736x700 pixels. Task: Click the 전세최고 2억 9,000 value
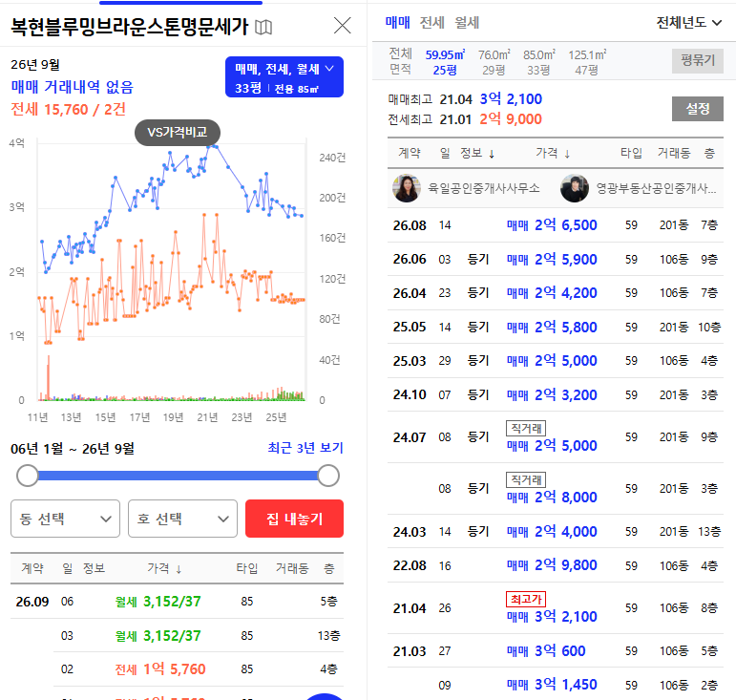point(511,119)
